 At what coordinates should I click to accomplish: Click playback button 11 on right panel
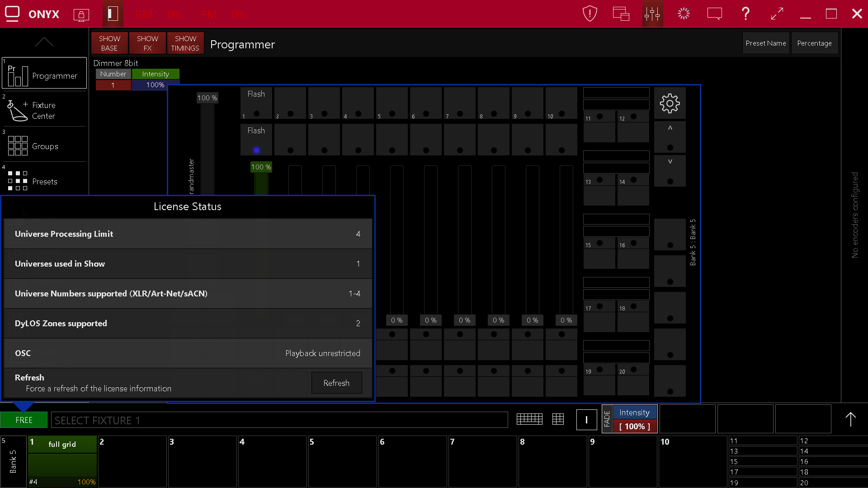click(599, 126)
